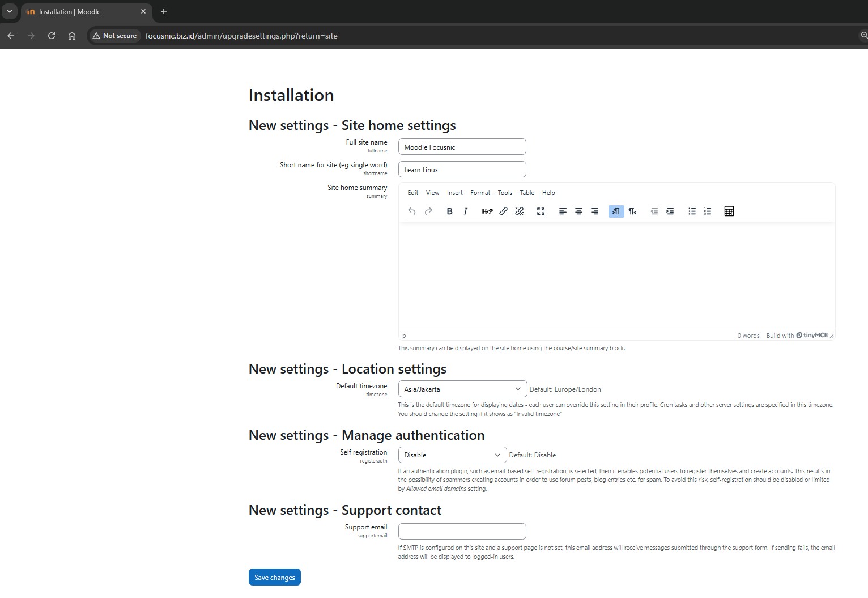This screenshot has width=868, height=598.
Task: Expand the Self registration dropdown
Action: (x=452, y=455)
